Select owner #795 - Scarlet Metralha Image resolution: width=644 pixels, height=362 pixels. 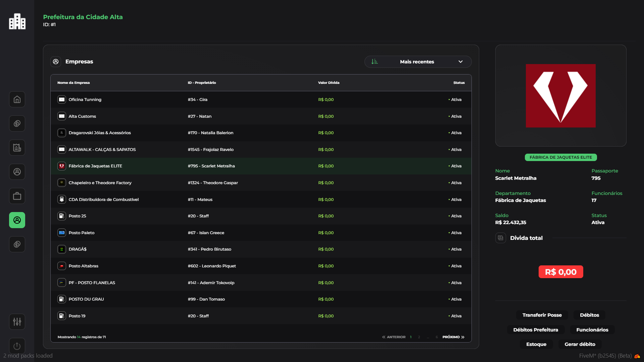coord(211,166)
